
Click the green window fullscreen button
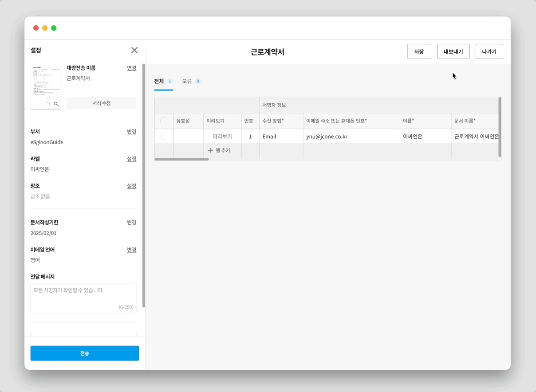(x=54, y=28)
